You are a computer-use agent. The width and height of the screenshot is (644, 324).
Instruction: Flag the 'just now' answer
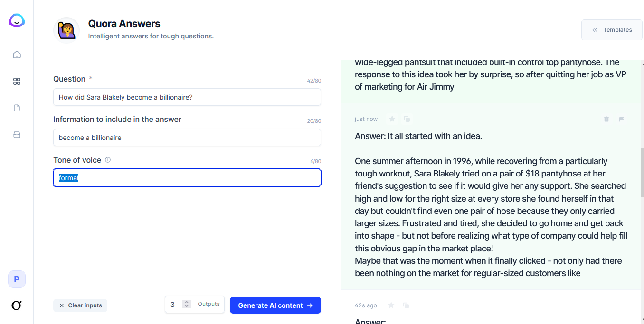(x=622, y=119)
